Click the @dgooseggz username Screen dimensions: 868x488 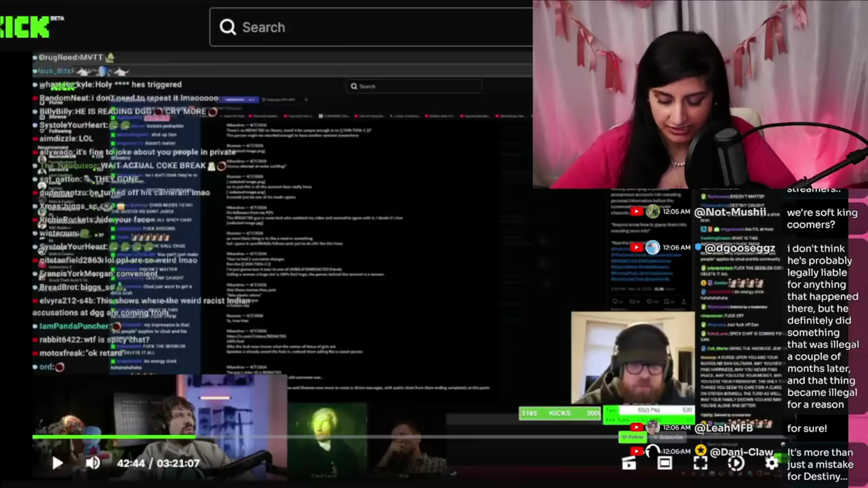coord(739,248)
